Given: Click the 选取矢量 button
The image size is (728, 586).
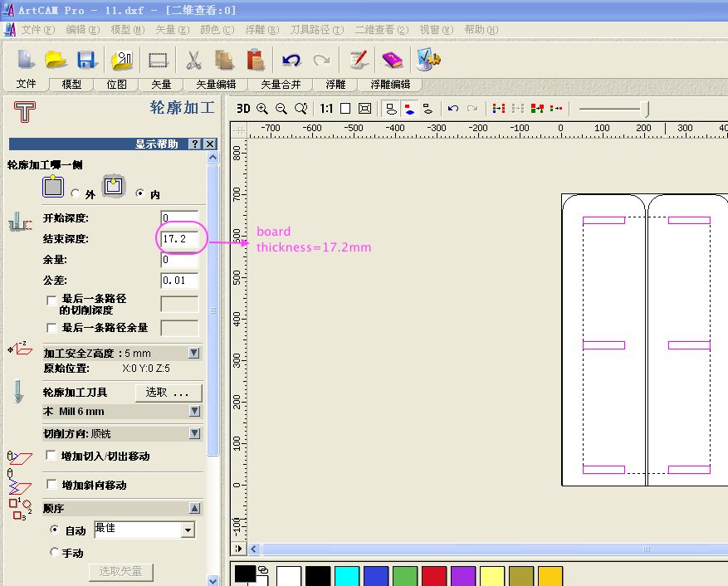Looking at the screenshot, I should click(x=120, y=571).
